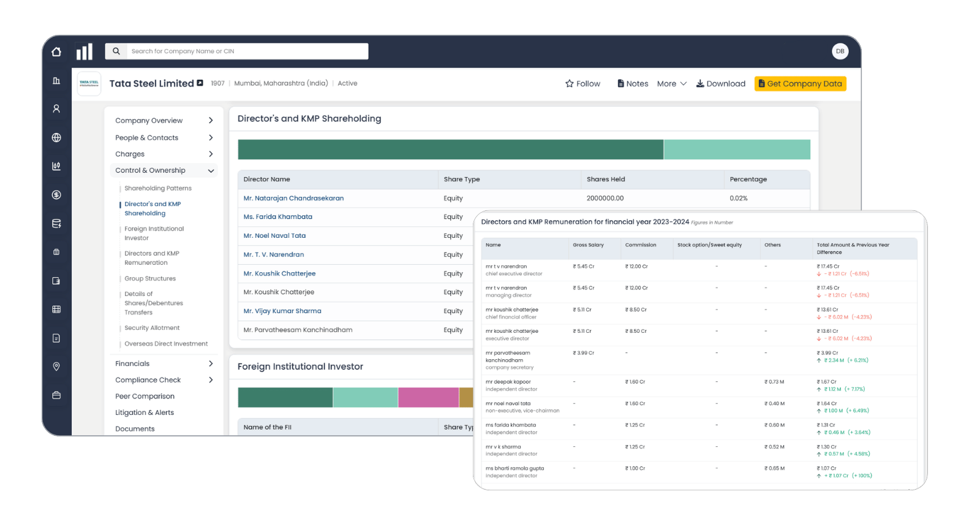
Task: Click the location pin icon in sidebar
Action: [x=56, y=367]
